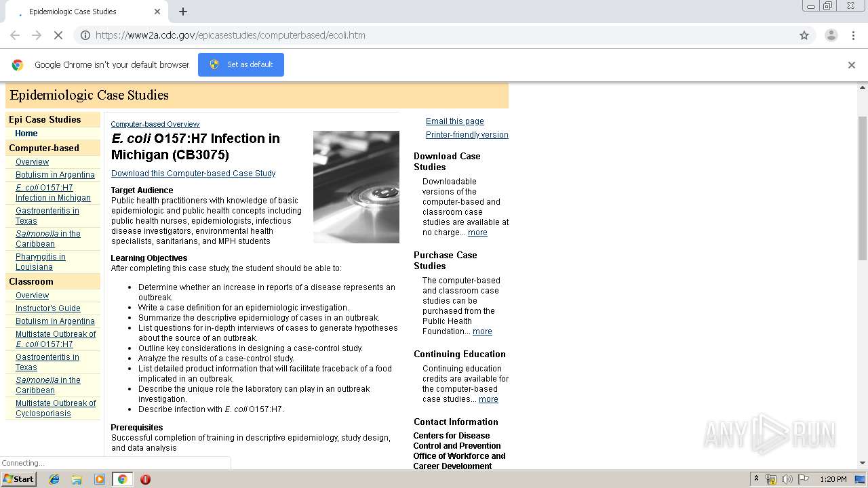The width and height of the screenshot is (868, 488).
Task: Open the media player taskbar icon
Action: pos(100,479)
